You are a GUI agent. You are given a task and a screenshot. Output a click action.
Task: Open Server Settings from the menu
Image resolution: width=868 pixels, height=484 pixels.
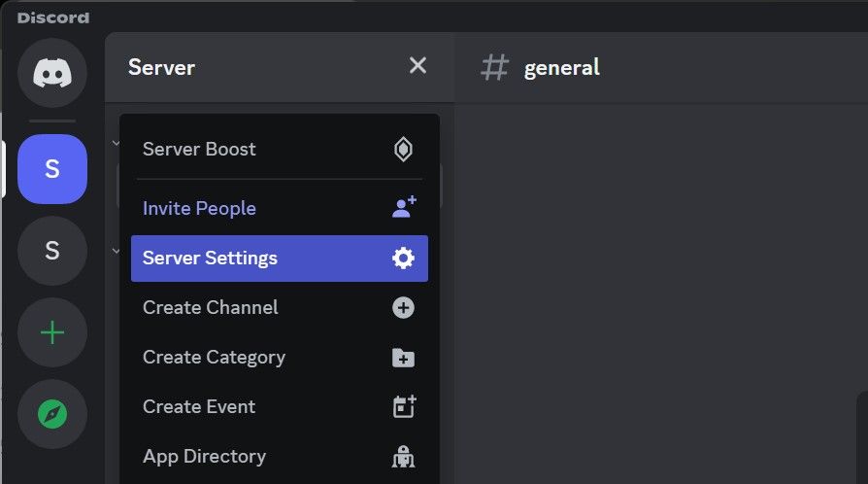coord(210,258)
